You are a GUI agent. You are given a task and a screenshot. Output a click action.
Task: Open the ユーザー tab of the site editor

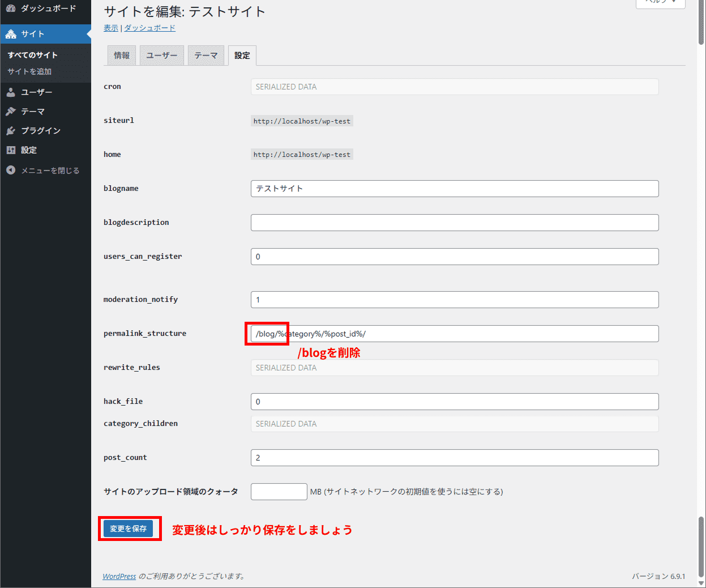click(162, 55)
